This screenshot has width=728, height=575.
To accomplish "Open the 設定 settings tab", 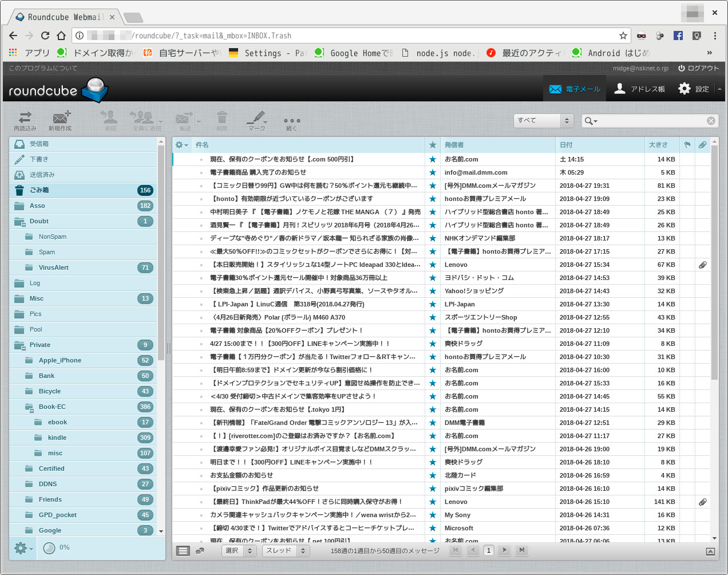I will click(x=694, y=89).
